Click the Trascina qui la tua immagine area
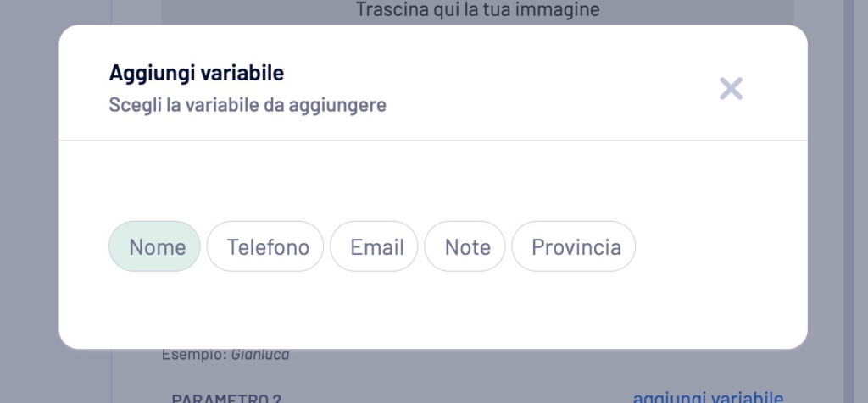 click(477, 9)
